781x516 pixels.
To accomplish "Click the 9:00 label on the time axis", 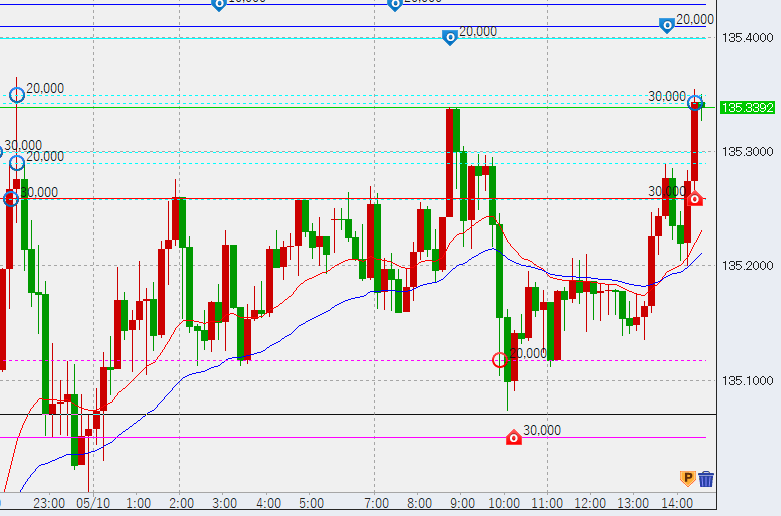I will point(461,503).
